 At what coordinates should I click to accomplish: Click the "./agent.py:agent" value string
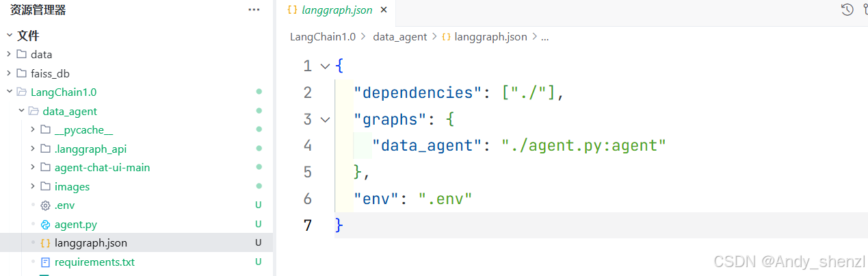click(583, 146)
